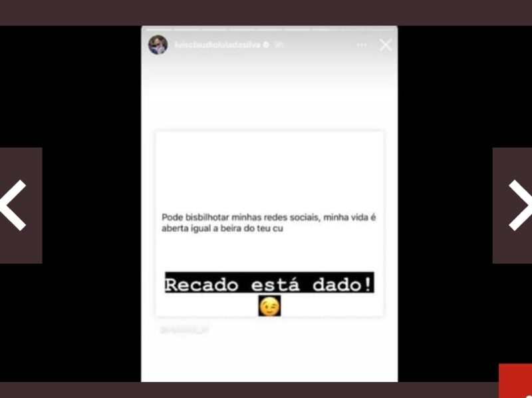This screenshot has height=398, width=532.
Task: Select the second story progress segment
Action: [x=187, y=30]
